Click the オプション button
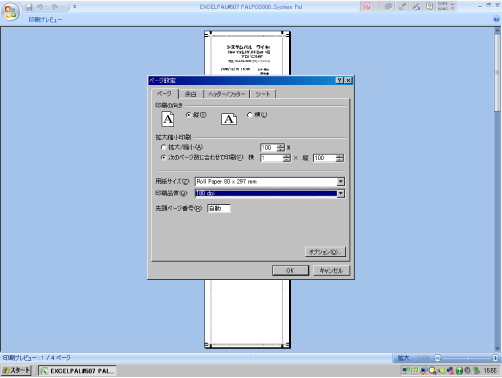 [x=325, y=252]
